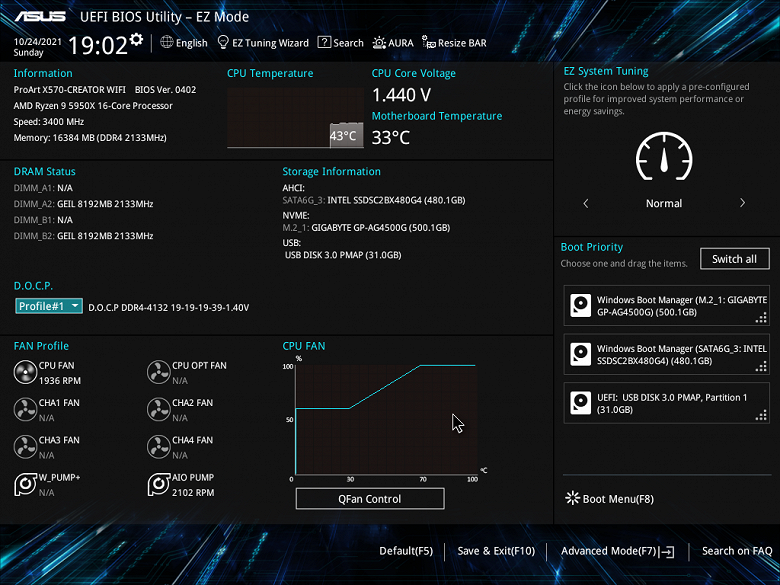Click the 10/24/2021 date text

click(x=38, y=42)
